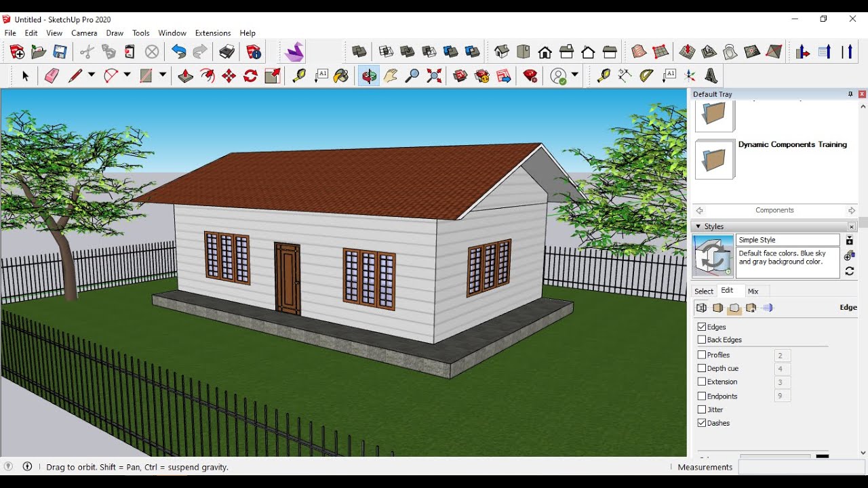Click the edge color swatch
The height and width of the screenshot is (488, 868).
tap(823, 456)
